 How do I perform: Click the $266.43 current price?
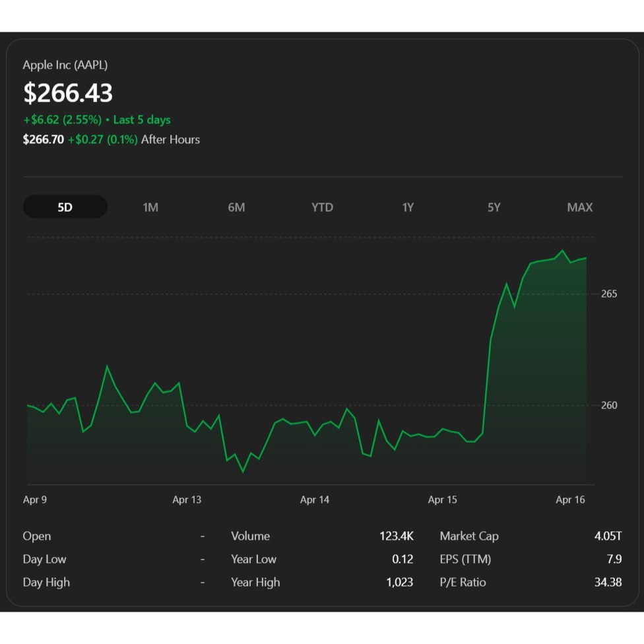click(x=68, y=93)
